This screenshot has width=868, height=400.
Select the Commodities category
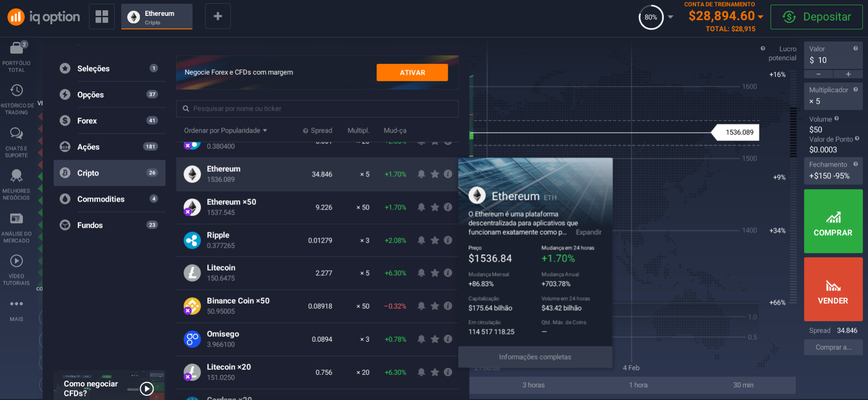(x=109, y=199)
